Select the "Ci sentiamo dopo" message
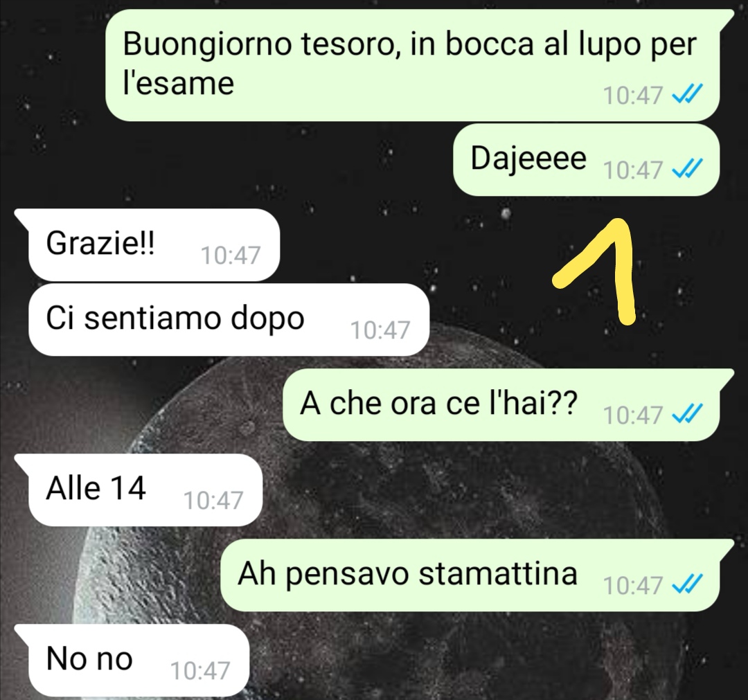Image resolution: width=748 pixels, height=700 pixels. [229, 319]
